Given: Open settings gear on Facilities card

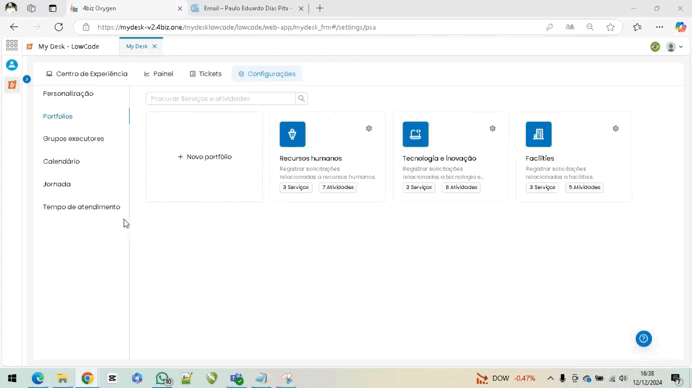Looking at the screenshot, I should pyautogui.click(x=616, y=128).
